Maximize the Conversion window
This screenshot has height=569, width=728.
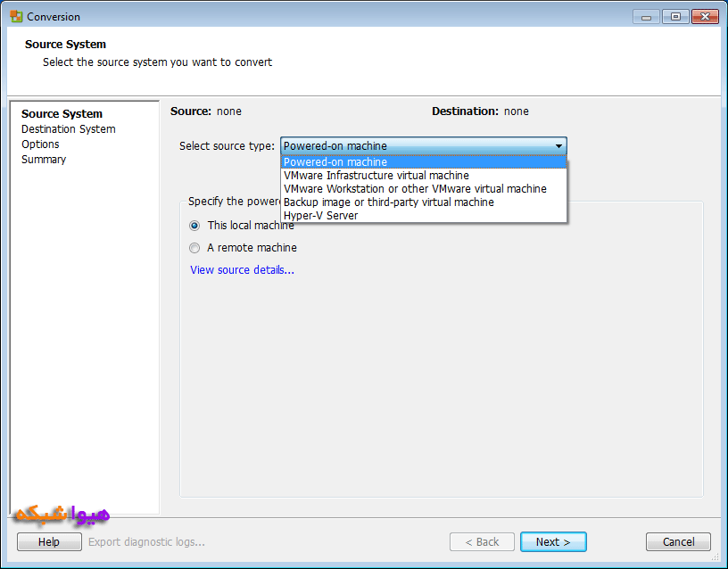674,16
